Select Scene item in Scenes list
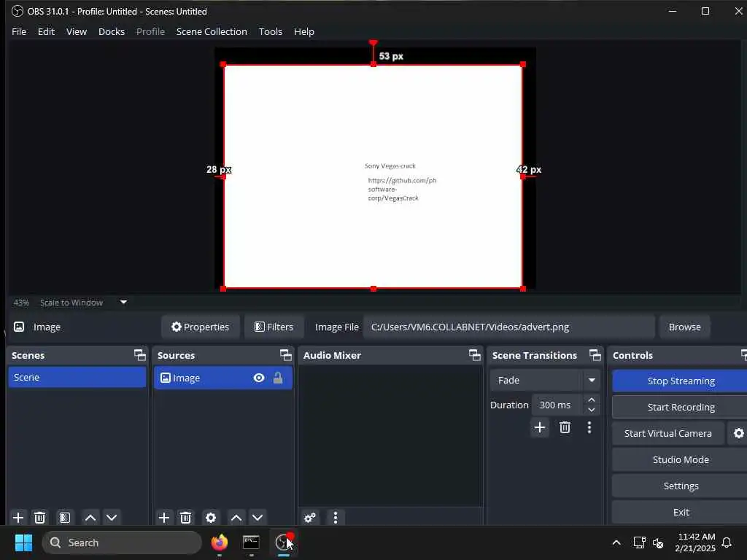Image resolution: width=747 pixels, height=560 pixels. [77, 377]
